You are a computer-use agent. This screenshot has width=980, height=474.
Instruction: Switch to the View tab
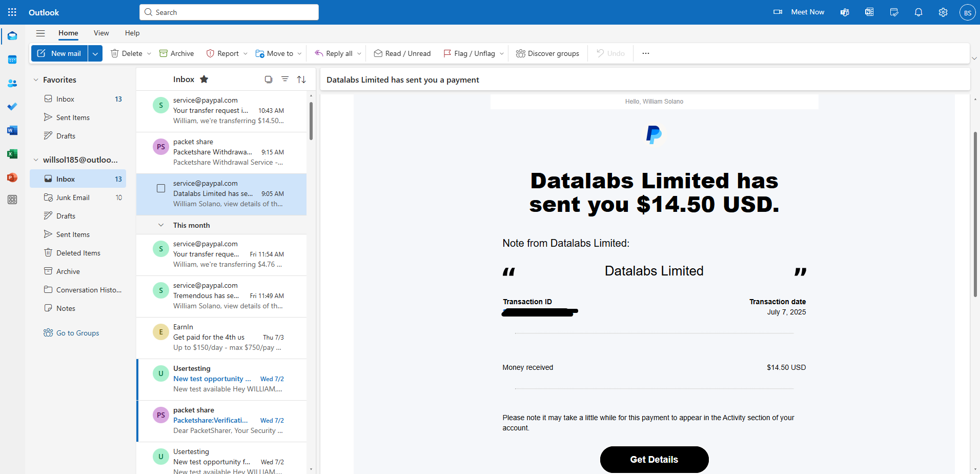[101, 33]
